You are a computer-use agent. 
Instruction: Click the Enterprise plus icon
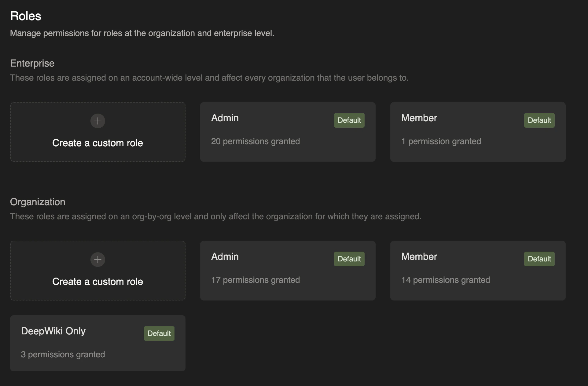coord(98,121)
